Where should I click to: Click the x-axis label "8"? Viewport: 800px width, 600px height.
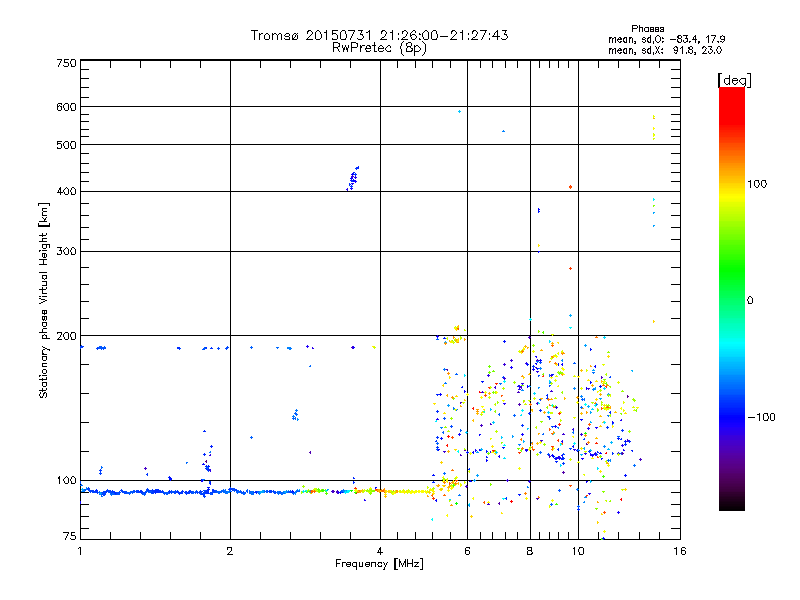[530, 551]
